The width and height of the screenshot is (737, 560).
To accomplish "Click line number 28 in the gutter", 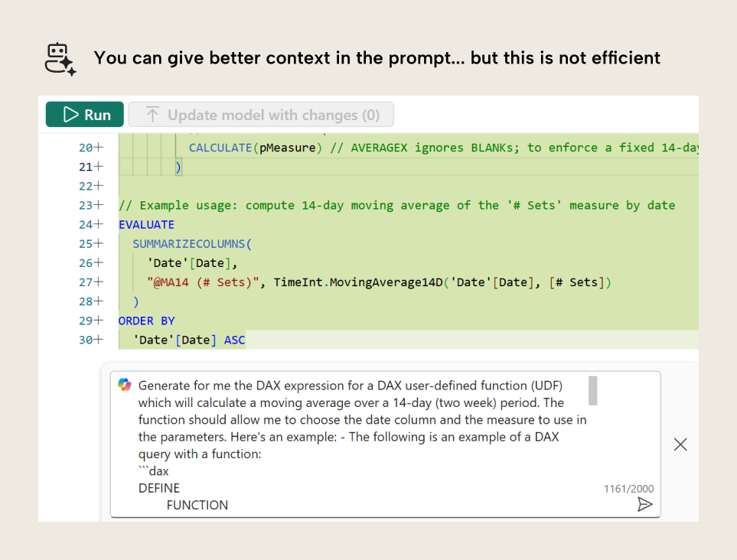I will (x=86, y=301).
